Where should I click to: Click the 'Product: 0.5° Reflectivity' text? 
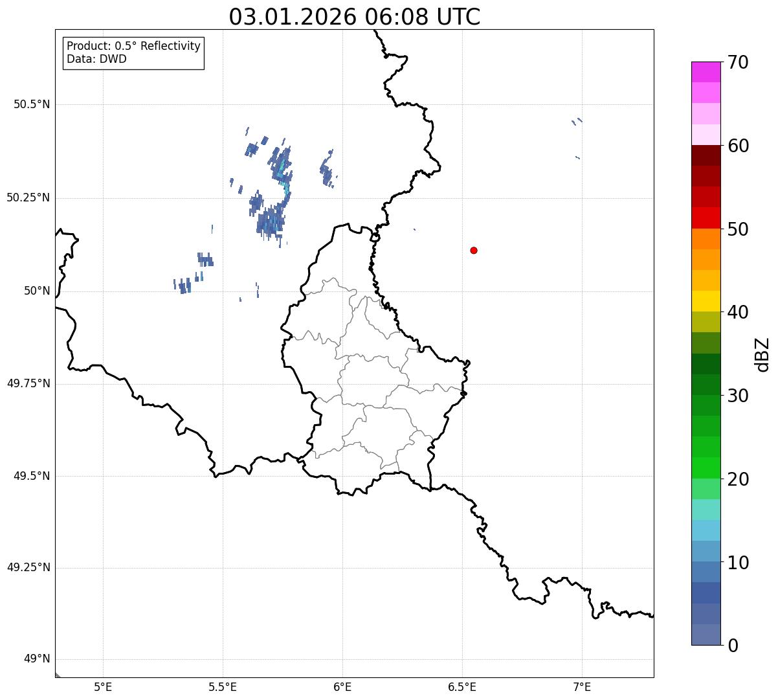point(133,47)
